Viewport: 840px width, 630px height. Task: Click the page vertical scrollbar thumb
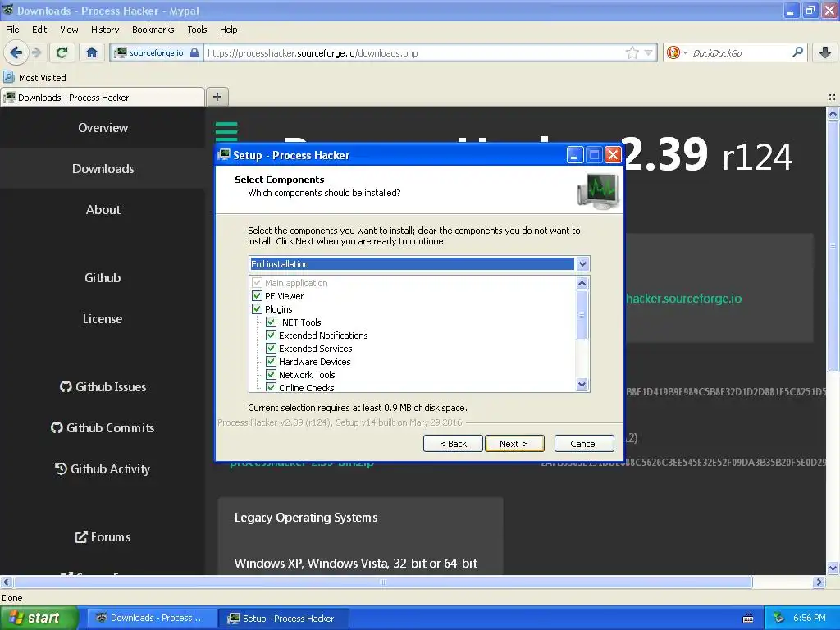(x=833, y=246)
